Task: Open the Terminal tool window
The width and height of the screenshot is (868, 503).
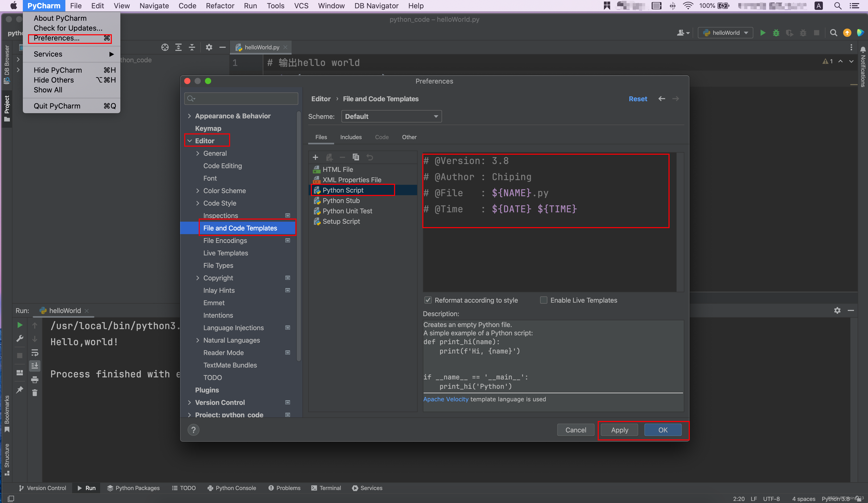Action: point(326,488)
